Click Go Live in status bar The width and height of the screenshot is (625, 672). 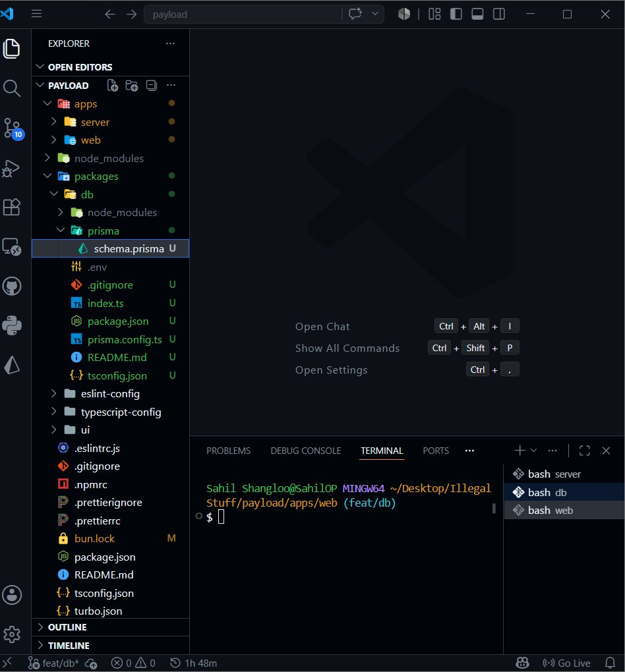click(566, 663)
